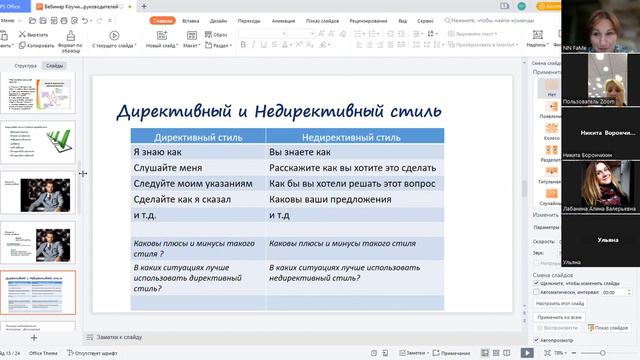This screenshot has width=640, height=360.
Task: Click the Надпись text box icon
Action: tap(538, 35)
